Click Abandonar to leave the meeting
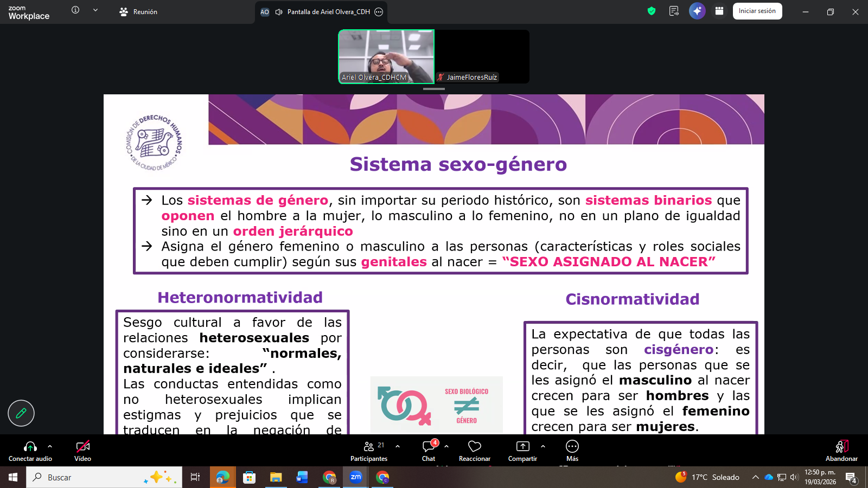Screen dimensions: 868x488 [x=841, y=451]
